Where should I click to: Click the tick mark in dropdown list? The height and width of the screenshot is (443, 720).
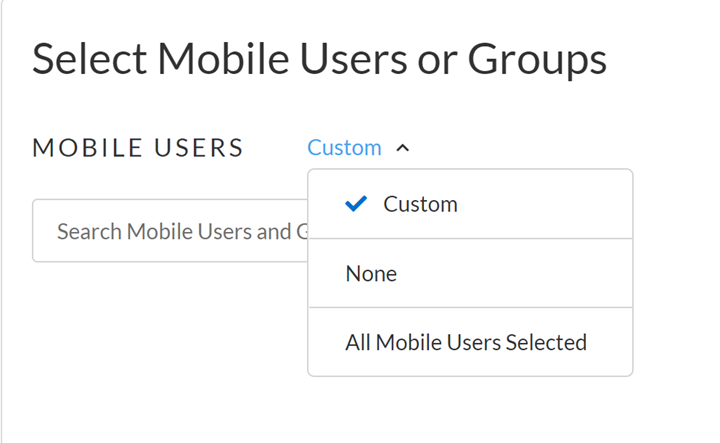(x=355, y=204)
